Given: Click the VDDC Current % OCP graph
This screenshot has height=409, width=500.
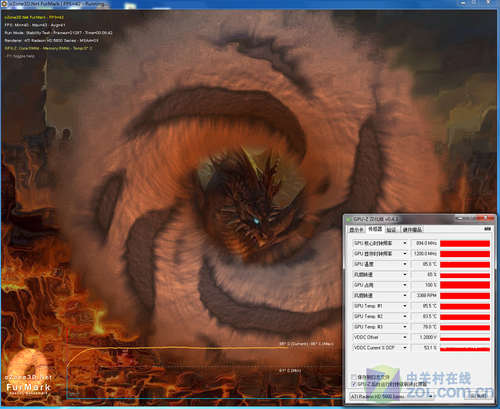Looking at the screenshot, I should pyautogui.click(x=465, y=348).
